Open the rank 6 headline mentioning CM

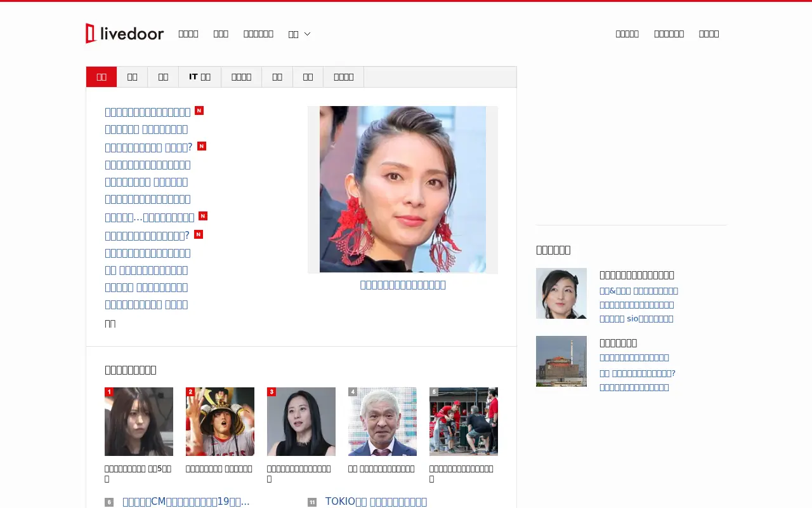tap(186, 502)
